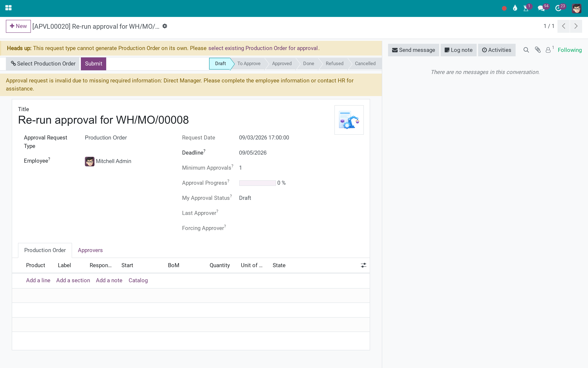Open the paperclip attachments icon
The image size is (588, 368).
[538, 50]
